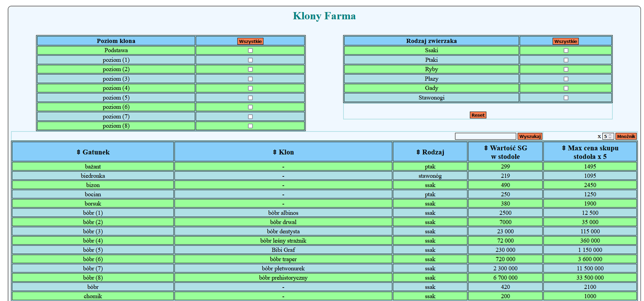Click the Reset button
The image size is (644, 301).
(x=478, y=115)
